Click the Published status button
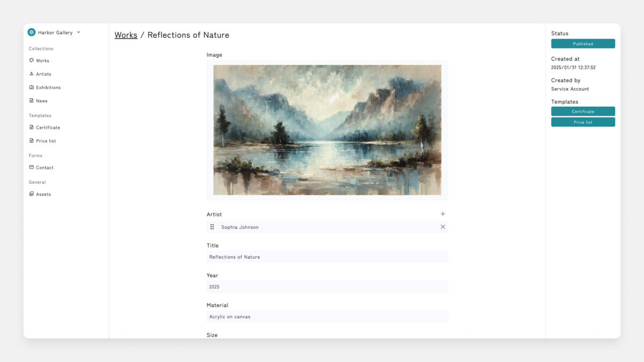Image resolution: width=644 pixels, height=362 pixels. pos(583,43)
